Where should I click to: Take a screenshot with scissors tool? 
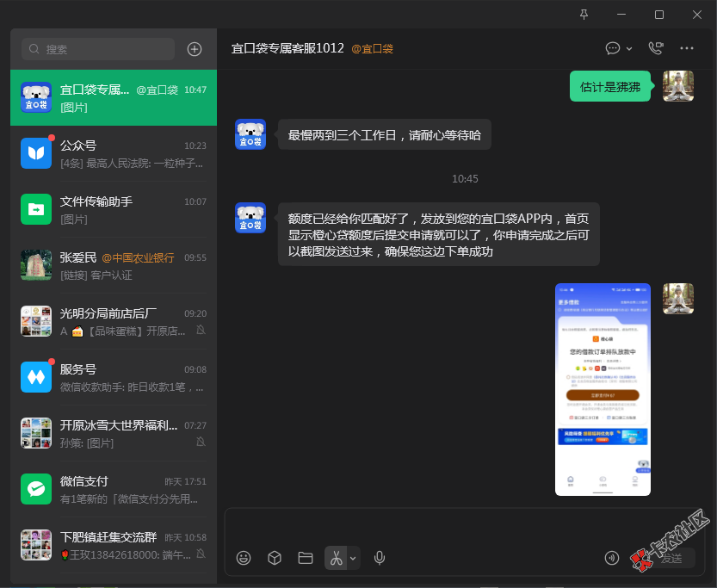click(336, 558)
